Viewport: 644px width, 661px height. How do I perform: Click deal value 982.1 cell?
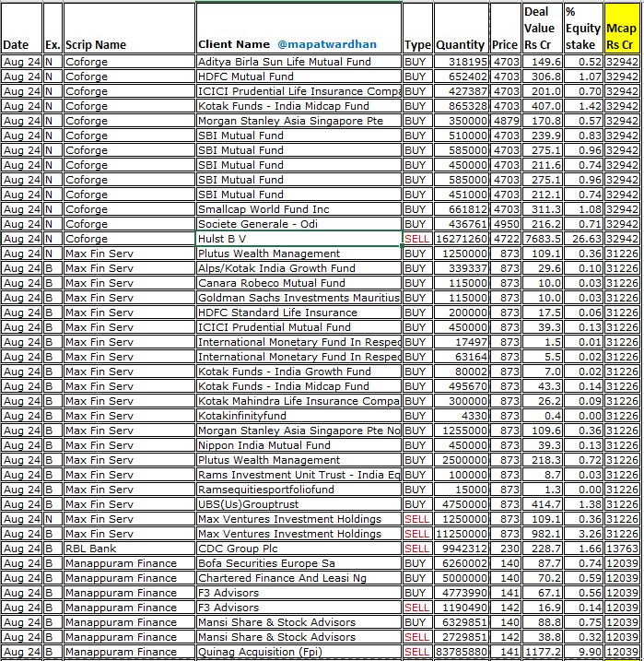[x=543, y=534]
